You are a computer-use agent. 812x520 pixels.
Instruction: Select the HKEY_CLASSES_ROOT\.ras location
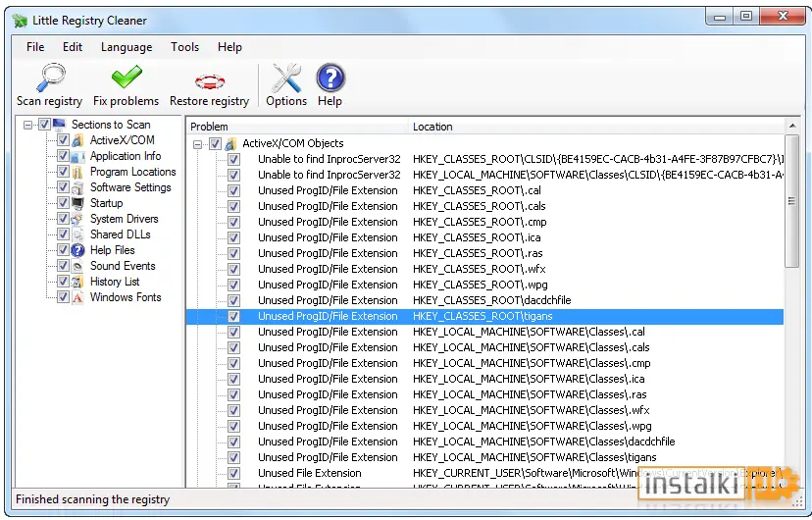click(478, 254)
